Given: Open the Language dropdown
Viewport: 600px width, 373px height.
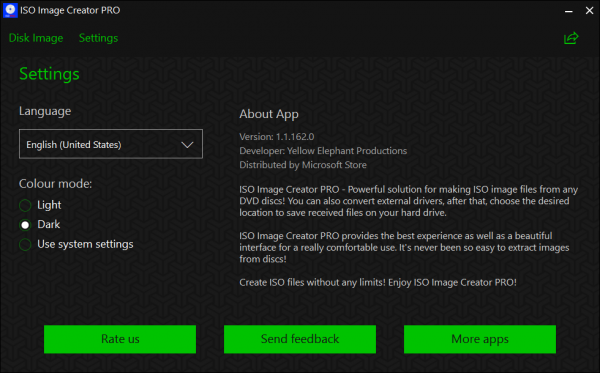Looking at the screenshot, I should 111,144.
